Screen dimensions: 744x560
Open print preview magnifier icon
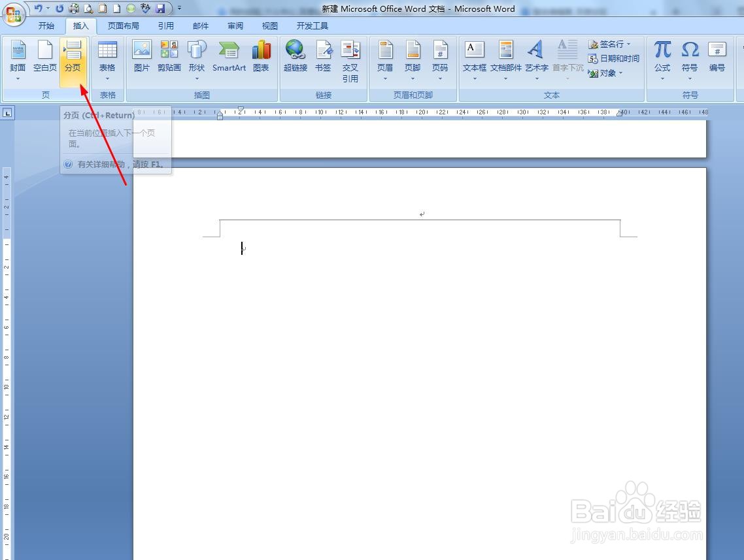click(x=88, y=8)
